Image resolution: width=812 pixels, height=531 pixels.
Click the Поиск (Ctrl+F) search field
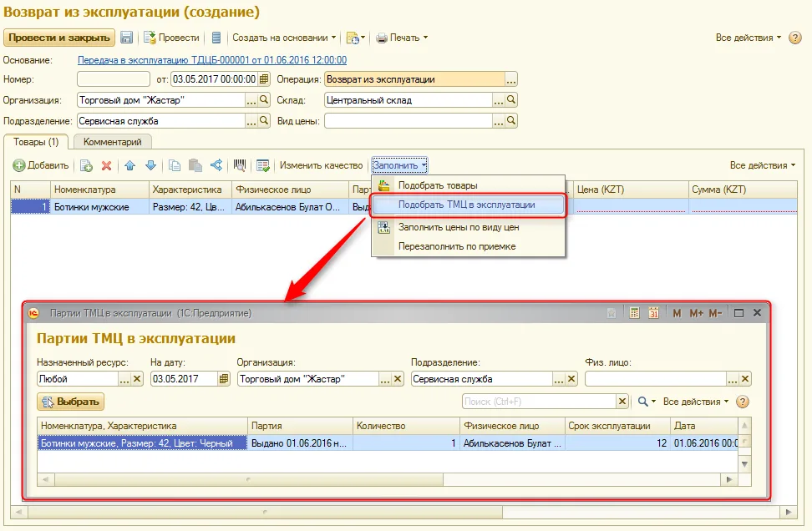539,402
